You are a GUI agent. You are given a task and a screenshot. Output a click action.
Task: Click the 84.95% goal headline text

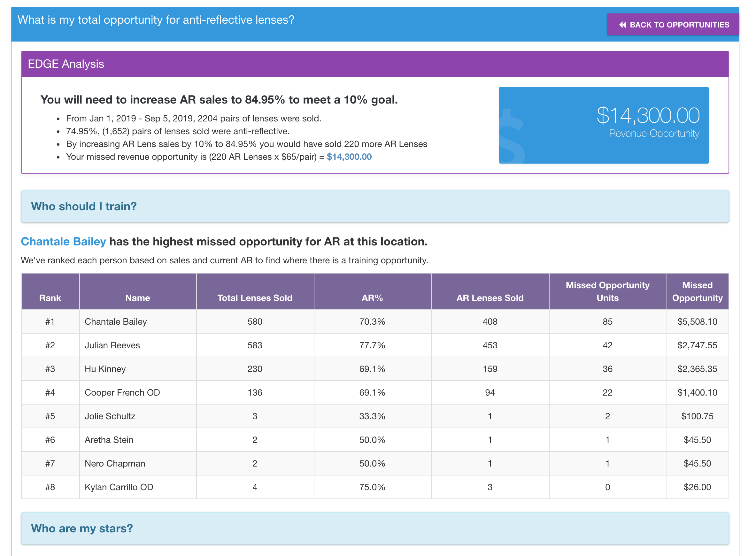(x=219, y=100)
